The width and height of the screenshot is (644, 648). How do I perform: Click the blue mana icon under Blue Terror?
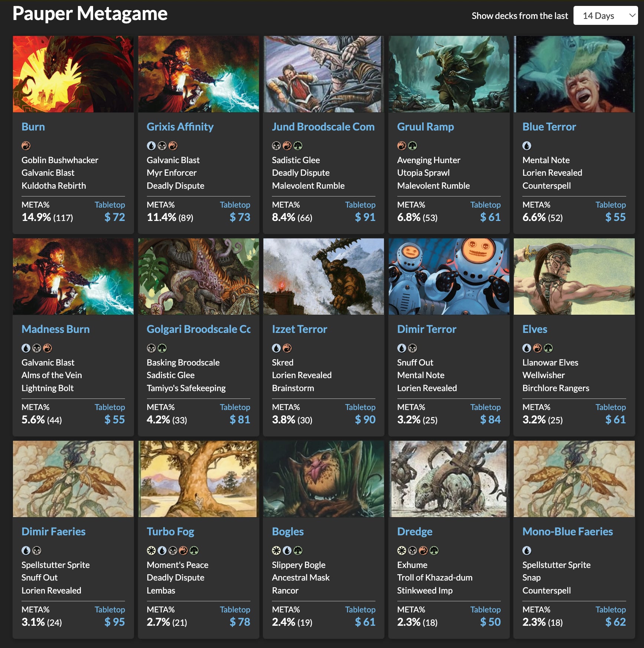click(527, 146)
